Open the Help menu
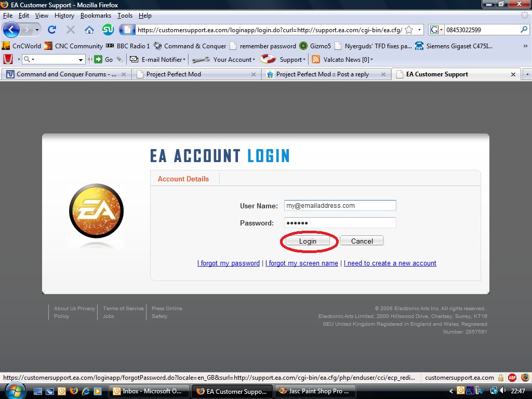 (x=145, y=16)
